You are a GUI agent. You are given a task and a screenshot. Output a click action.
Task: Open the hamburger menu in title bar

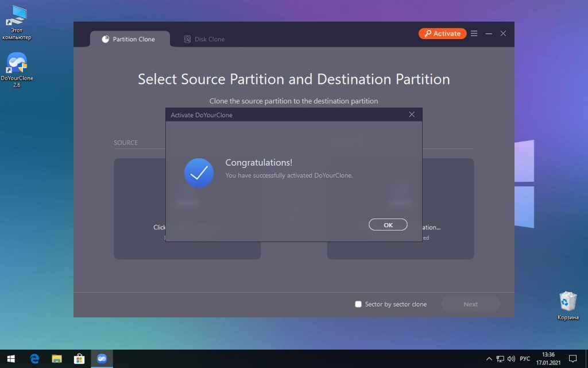pyautogui.click(x=474, y=33)
